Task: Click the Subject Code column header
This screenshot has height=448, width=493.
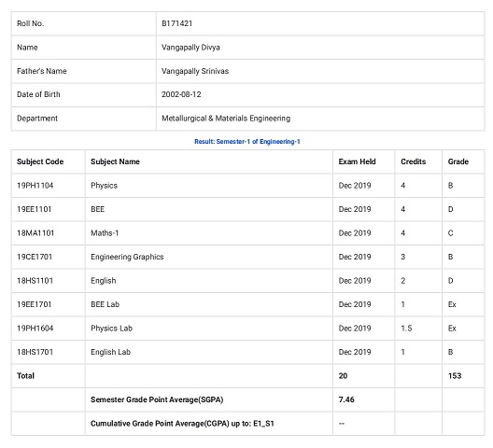Action: coord(40,161)
